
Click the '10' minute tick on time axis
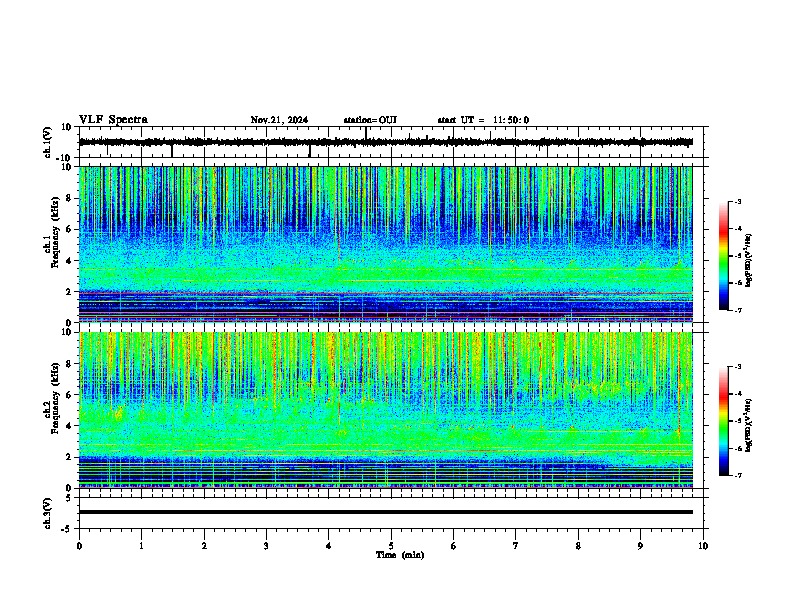[x=703, y=546]
